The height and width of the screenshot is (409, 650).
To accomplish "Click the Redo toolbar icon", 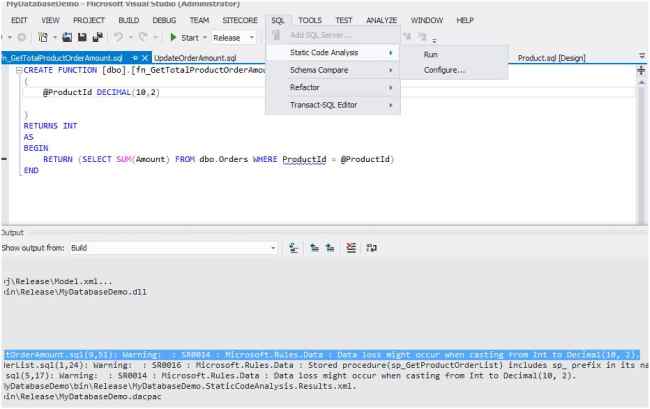I will pyautogui.click(x=143, y=37).
